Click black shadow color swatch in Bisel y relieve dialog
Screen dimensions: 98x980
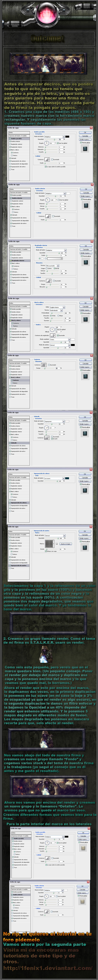[x=73, y=345]
